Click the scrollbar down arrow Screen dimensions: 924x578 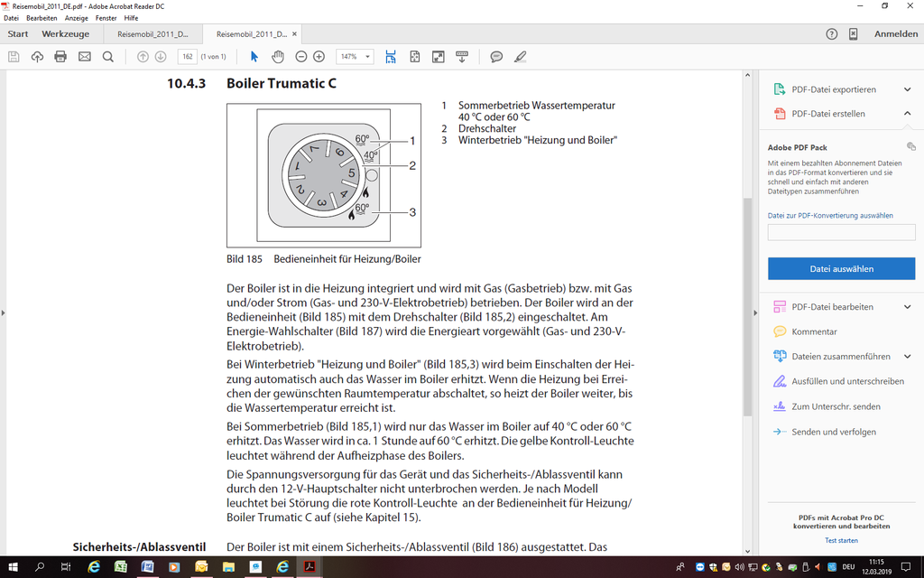tap(748, 551)
